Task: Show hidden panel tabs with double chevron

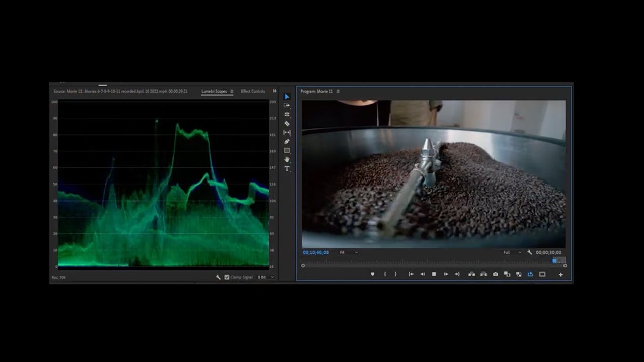Action: pyautogui.click(x=274, y=91)
